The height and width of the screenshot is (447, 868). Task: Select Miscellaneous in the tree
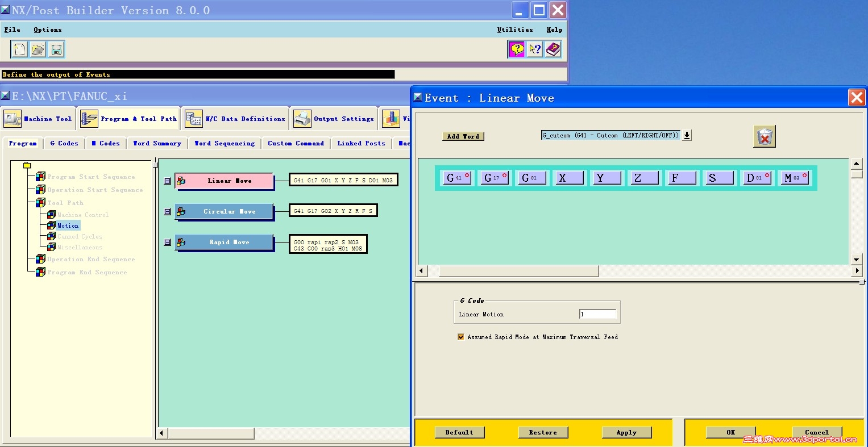point(80,247)
